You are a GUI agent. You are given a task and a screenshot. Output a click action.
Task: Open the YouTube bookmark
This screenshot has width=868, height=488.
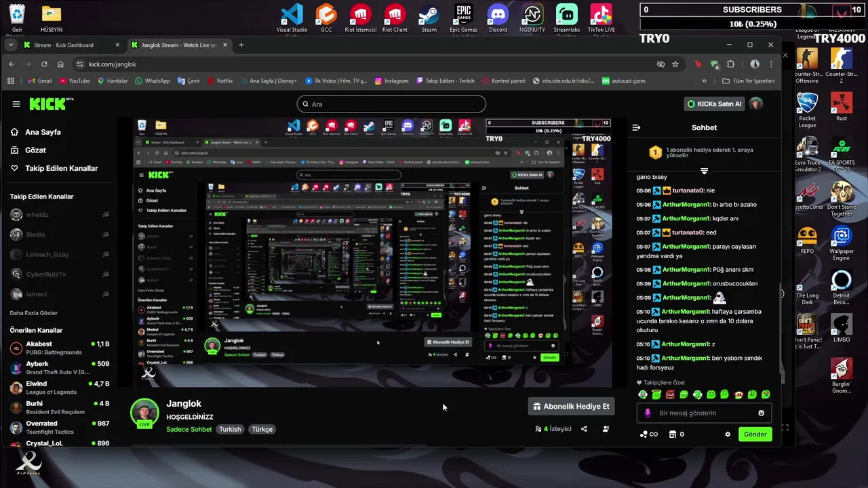[x=75, y=81]
